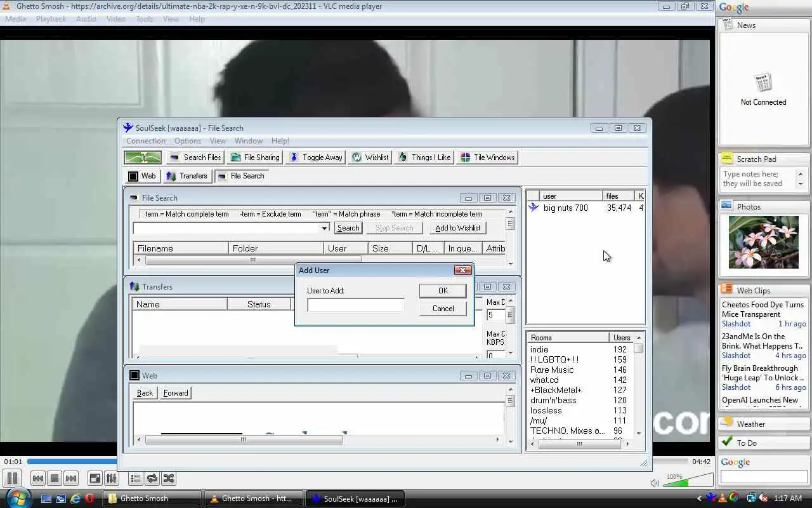Seek along the VLC progress bar

357,462
